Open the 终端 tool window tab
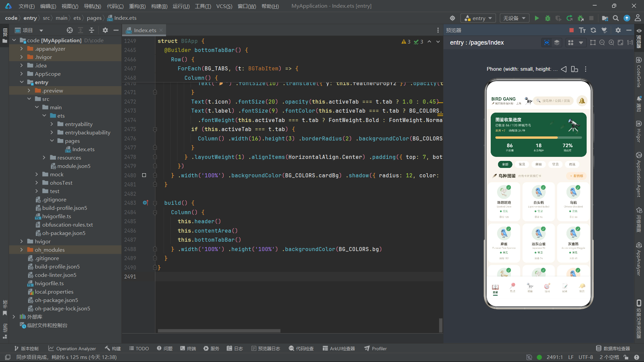The height and width of the screenshot is (362, 644). pos(188,349)
